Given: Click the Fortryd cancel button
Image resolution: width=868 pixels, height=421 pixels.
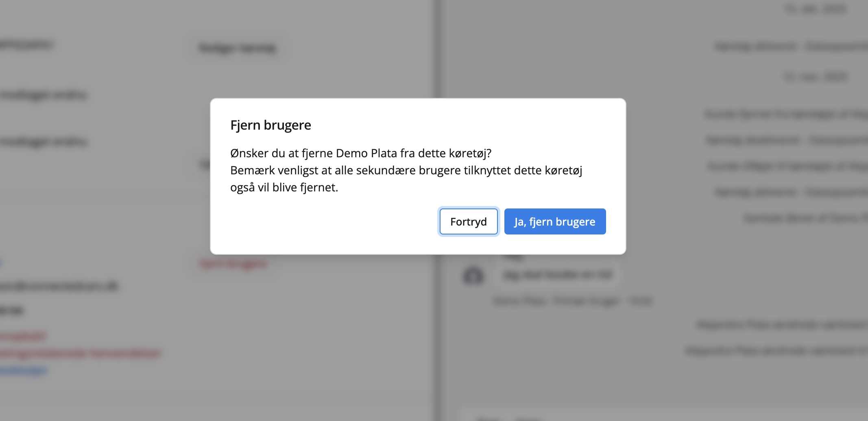Looking at the screenshot, I should point(469,221).
